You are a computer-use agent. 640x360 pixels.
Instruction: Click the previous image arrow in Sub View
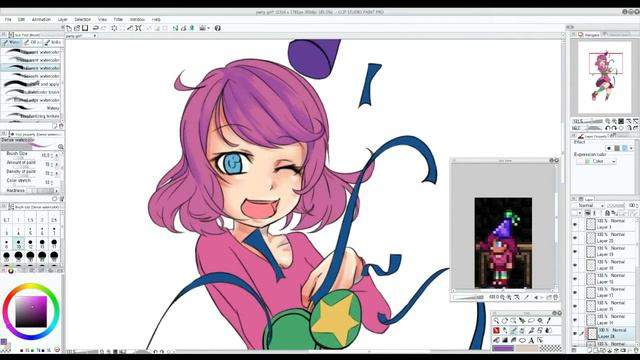coord(536,298)
